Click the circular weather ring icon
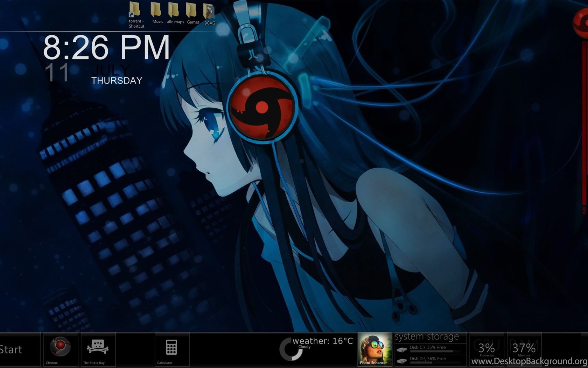The image size is (588, 368). [x=290, y=349]
